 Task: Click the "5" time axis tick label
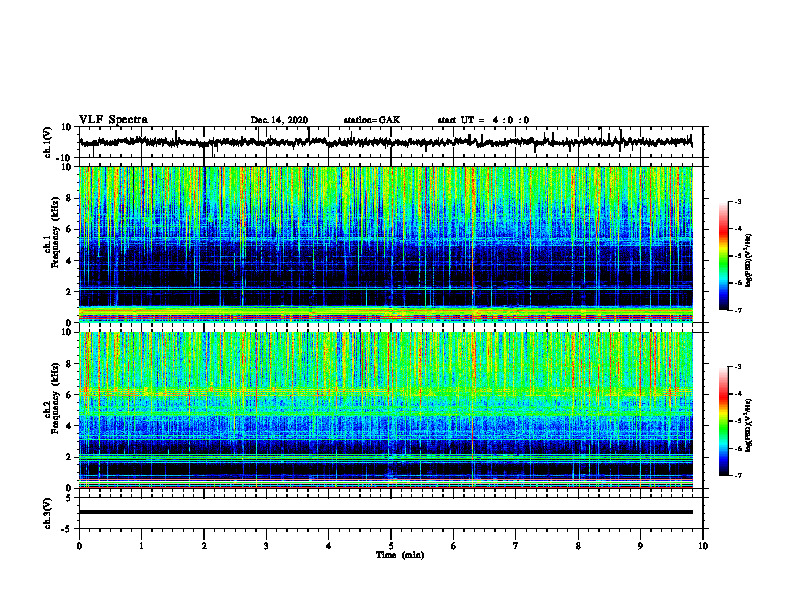[x=391, y=546]
